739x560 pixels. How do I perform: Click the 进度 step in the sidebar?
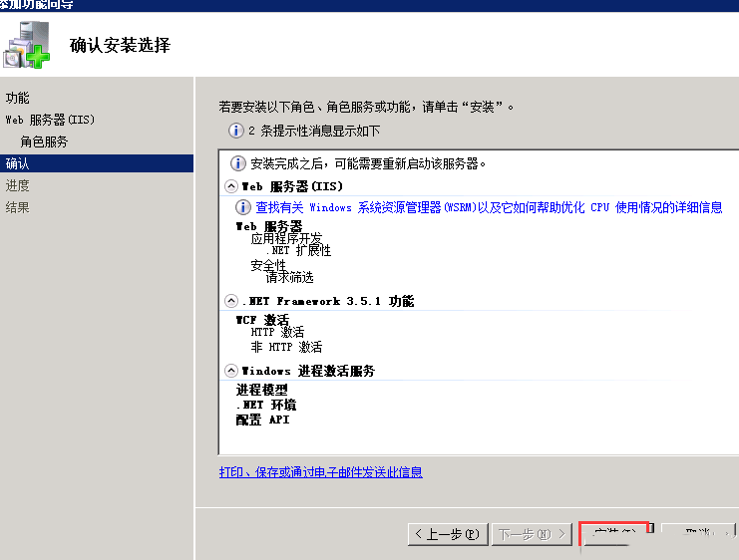pyautogui.click(x=17, y=185)
